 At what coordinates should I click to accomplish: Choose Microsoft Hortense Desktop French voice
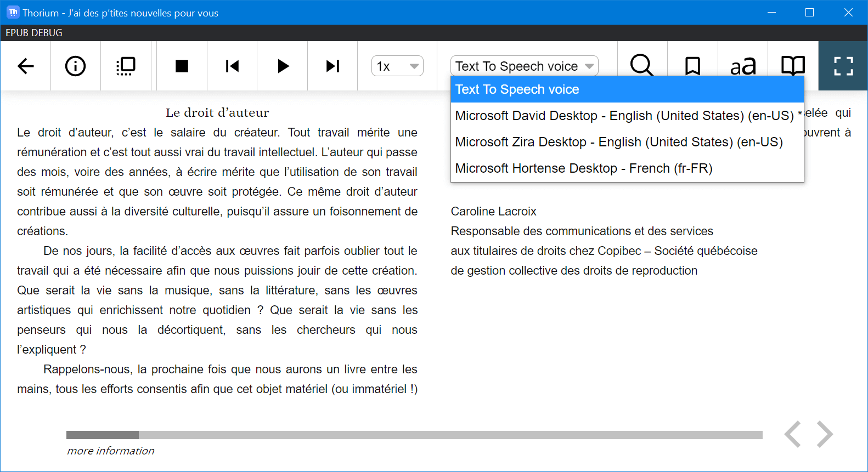tap(627, 168)
